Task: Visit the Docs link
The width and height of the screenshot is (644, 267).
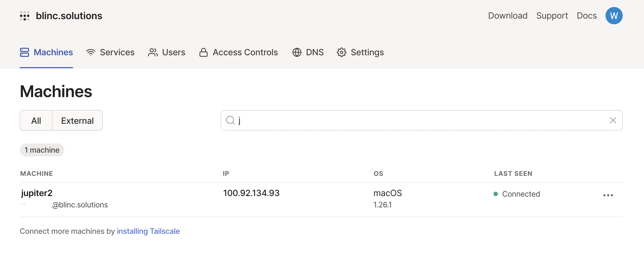Action: (x=587, y=16)
